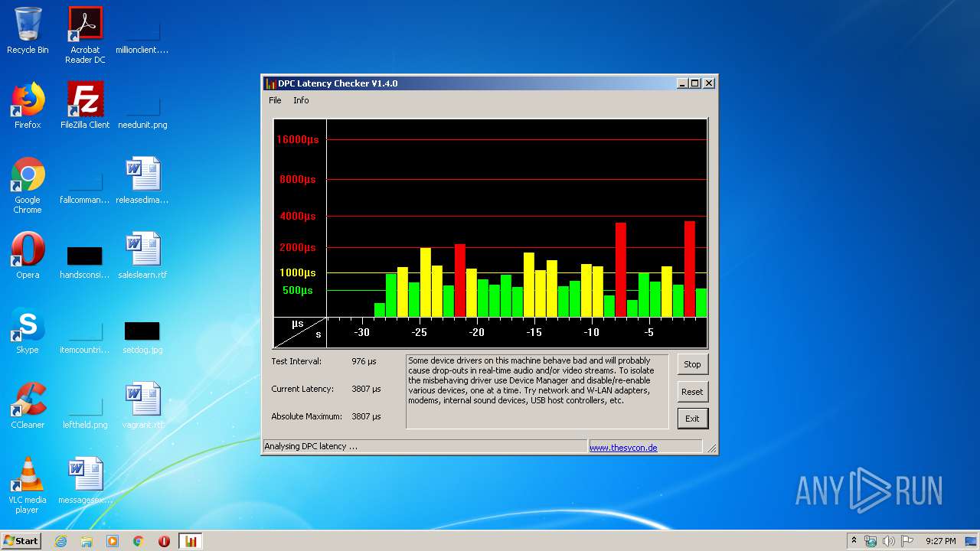Screen dimensions: 980x551
Task: Select the Acrobat Reader DC shortcut
Action: point(85,35)
